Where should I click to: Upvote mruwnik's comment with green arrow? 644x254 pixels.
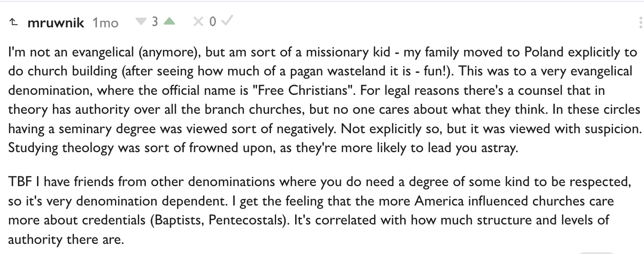click(x=169, y=21)
